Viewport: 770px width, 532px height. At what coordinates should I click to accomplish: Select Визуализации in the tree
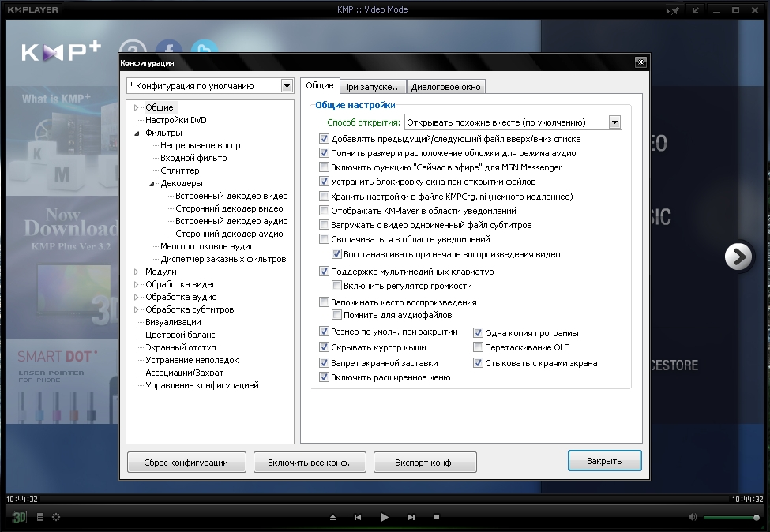[x=173, y=323]
